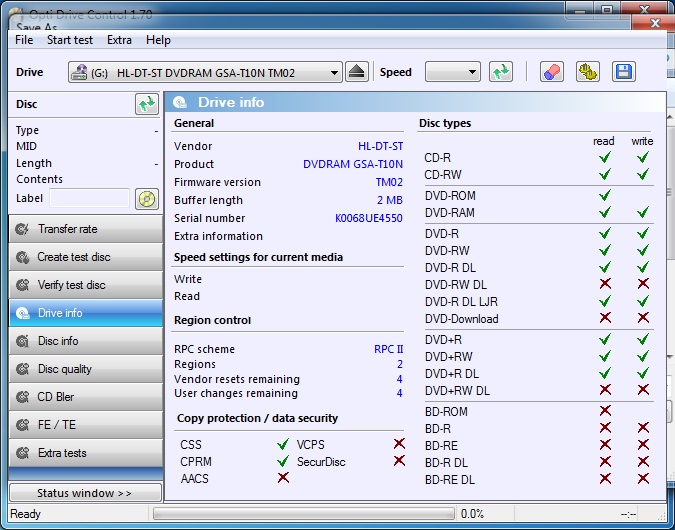675x530 pixels.
Task: Click the RPC II scheme value
Action: (x=389, y=349)
